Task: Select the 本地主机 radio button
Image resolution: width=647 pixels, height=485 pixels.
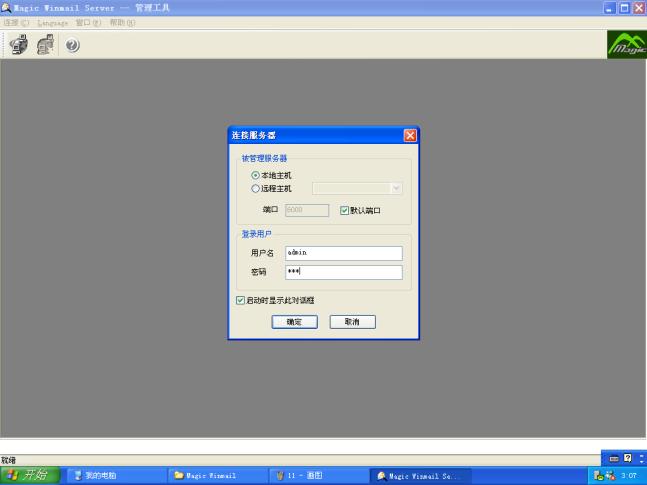Action: pos(255,175)
